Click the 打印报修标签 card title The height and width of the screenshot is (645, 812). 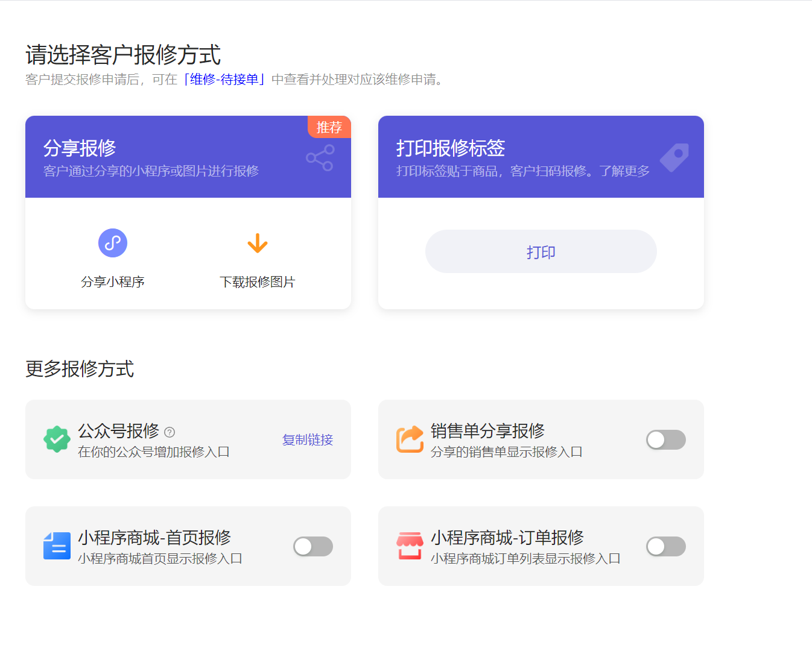(x=450, y=148)
